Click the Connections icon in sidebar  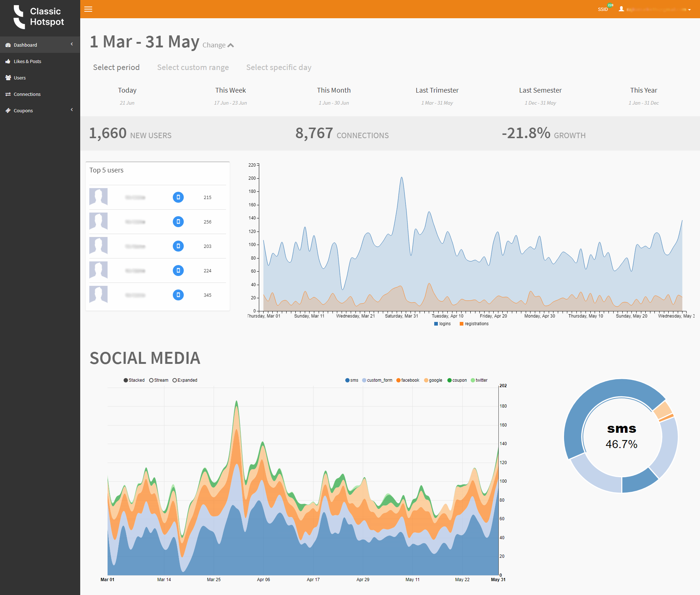[x=8, y=94]
